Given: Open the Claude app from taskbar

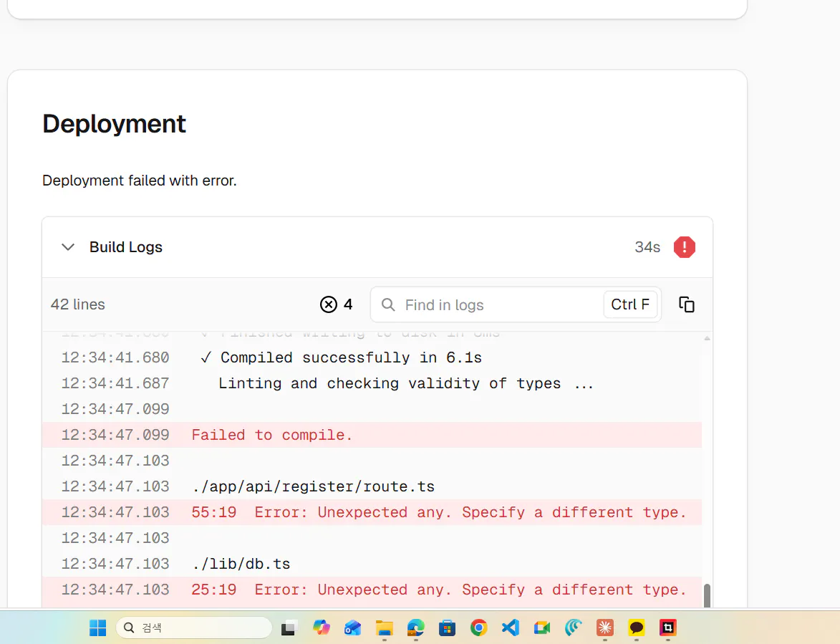Looking at the screenshot, I should point(605,628).
